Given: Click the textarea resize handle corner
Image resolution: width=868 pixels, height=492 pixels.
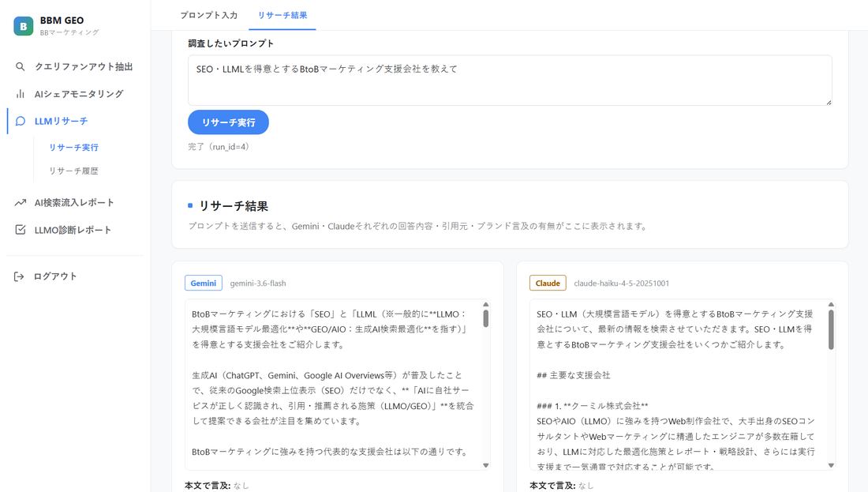Looking at the screenshot, I should [829, 102].
